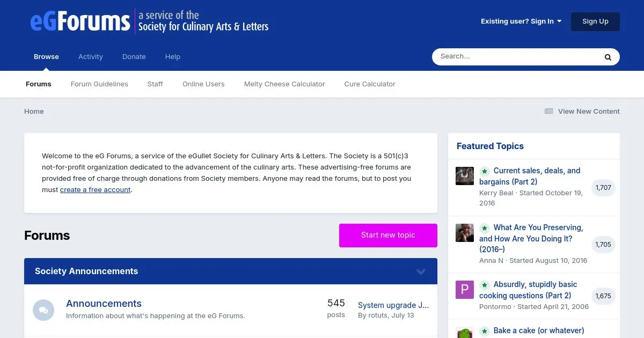Open Anna N's avatar thumbnail

tap(465, 233)
